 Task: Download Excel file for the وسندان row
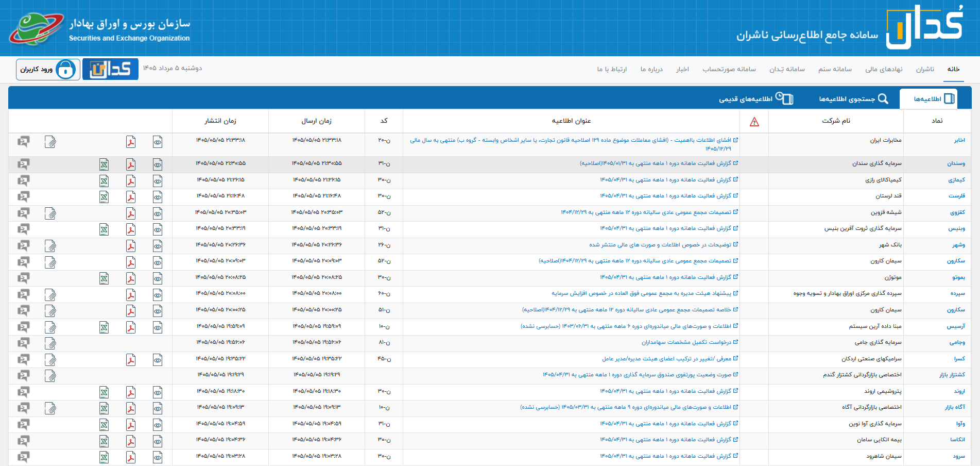pos(104,164)
